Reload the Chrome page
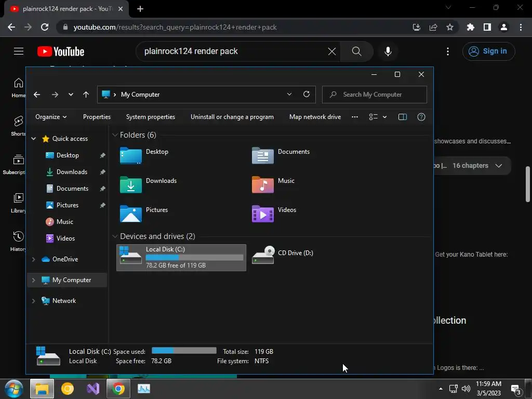The height and width of the screenshot is (399, 532). [x=45, y=27]
